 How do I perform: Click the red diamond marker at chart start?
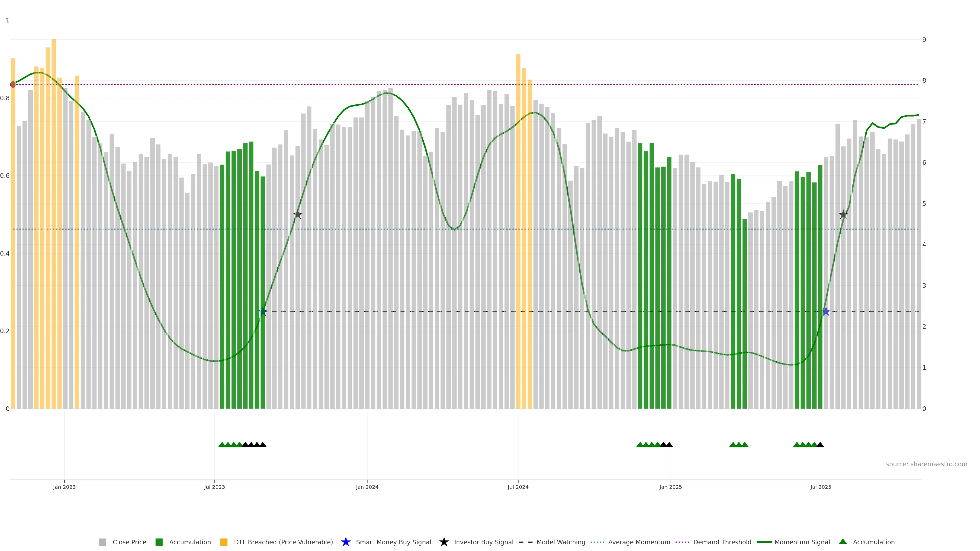(x=13, y=84)
